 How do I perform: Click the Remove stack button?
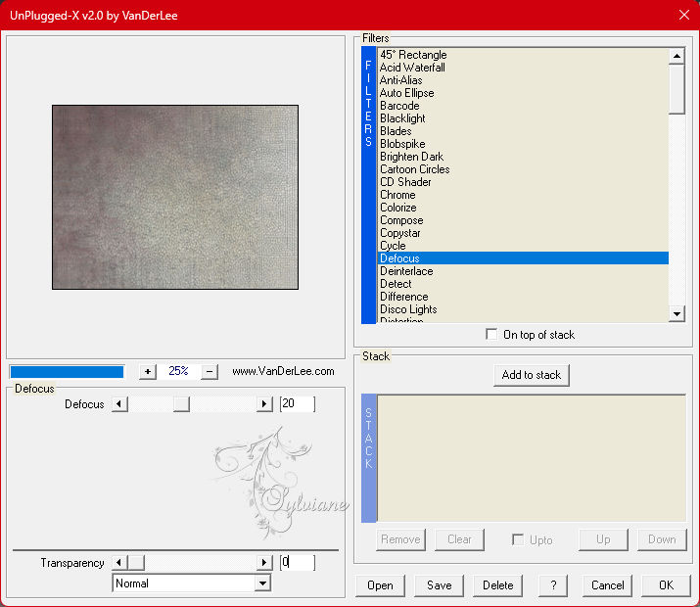pyautogui.click(x=400, y=539)
